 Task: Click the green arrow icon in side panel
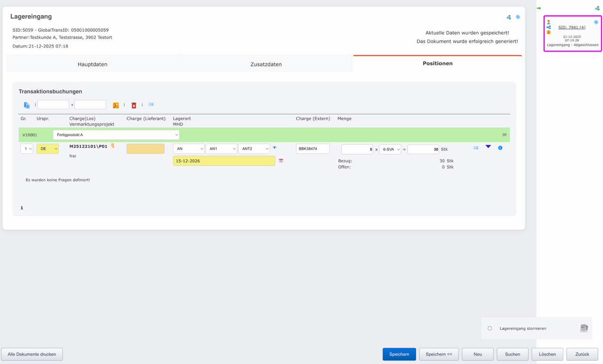coord(539,8)
